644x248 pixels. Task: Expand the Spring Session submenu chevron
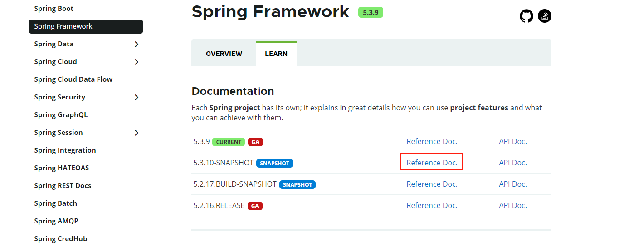click(137, 133)
